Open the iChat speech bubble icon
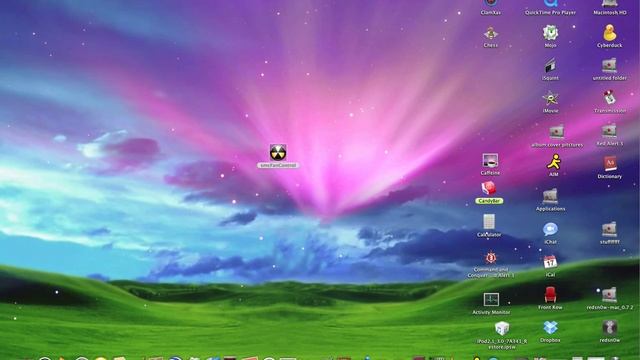Screen dimensions: 640x360 point(550,229)
